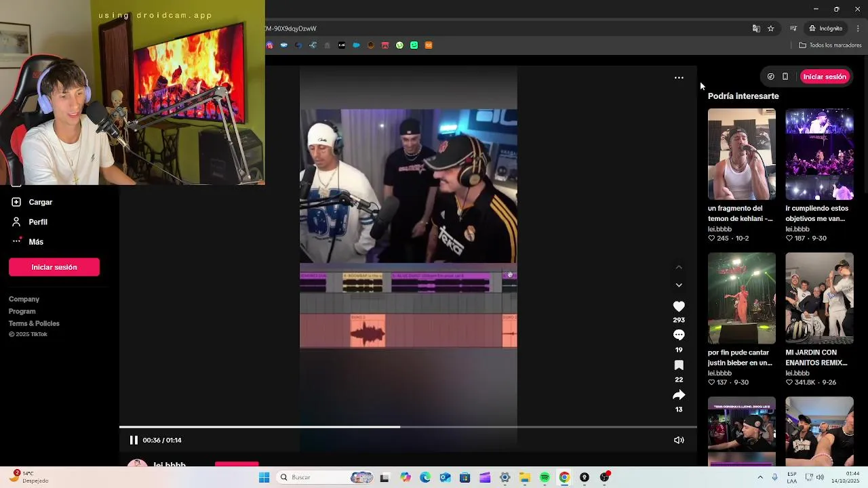Open the justin bieber video thumbnail
The width and height of the screenshot is (868, 488).
(742, 298)
